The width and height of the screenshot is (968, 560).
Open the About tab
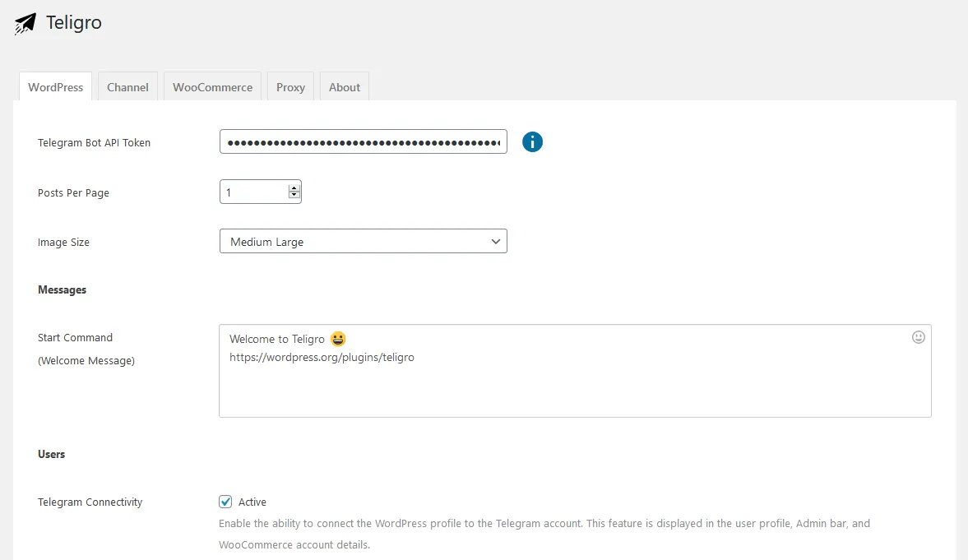(x=345, y=87)
